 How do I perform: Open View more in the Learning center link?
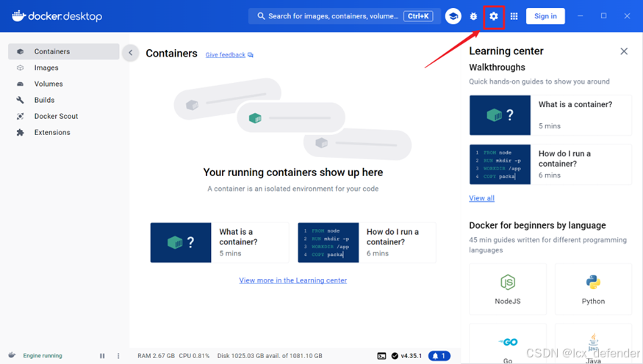coord(292,280)
